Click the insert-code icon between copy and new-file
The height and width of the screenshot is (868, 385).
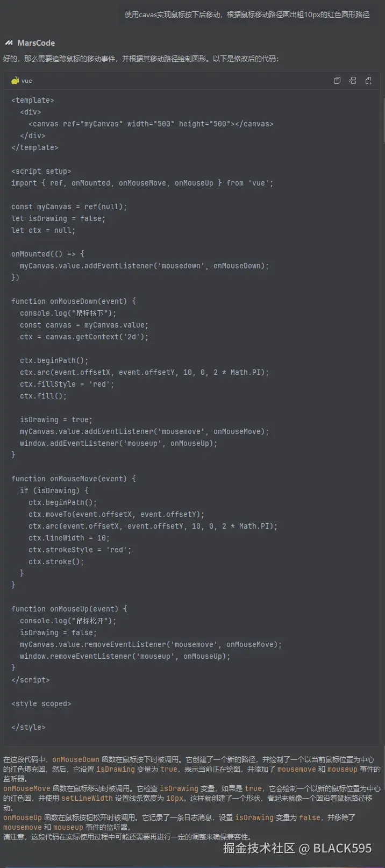353,81
